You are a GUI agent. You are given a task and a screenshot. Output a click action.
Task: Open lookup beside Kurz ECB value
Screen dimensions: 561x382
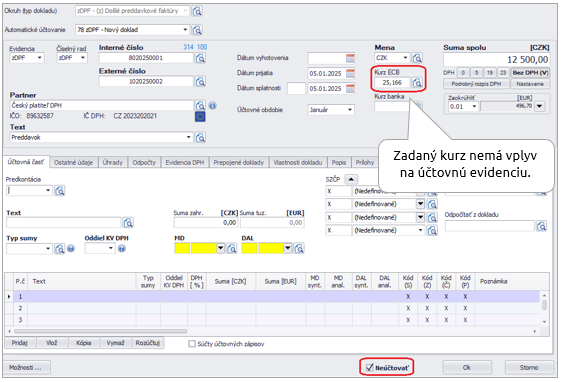[x=417, y=83]
